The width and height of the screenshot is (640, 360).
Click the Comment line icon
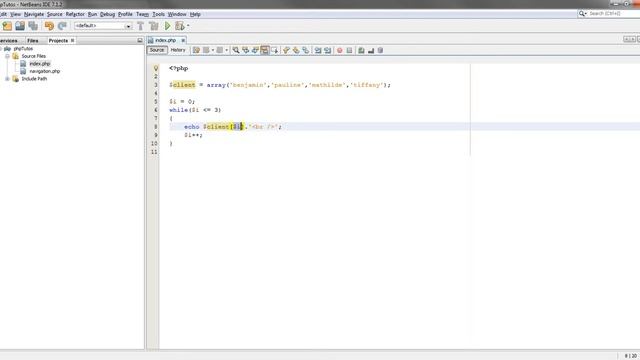point(361,50)
